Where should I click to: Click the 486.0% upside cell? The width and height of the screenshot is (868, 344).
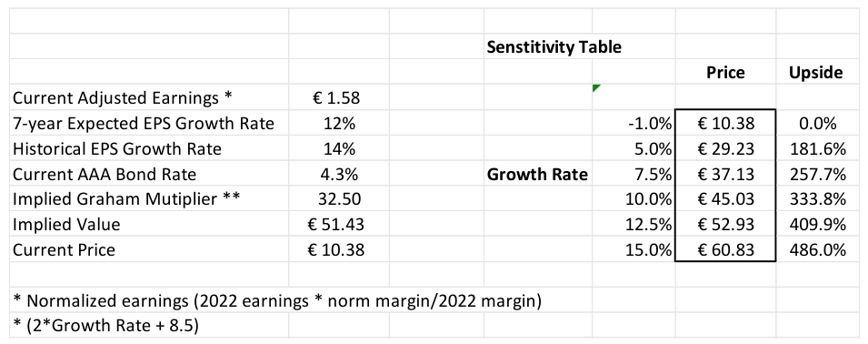pyautogui.click(x=817, y=250)
